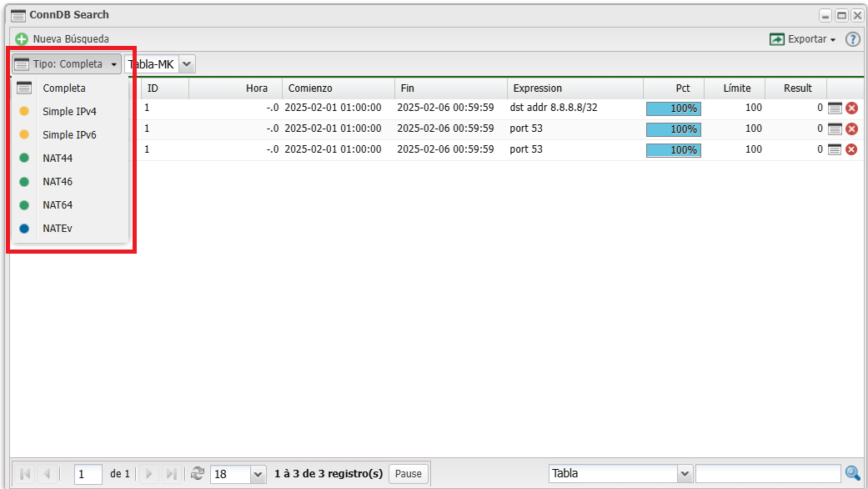Choose NAT44 in the type menu
Screen dimensions: 868x489
click(x=58, y=158)
